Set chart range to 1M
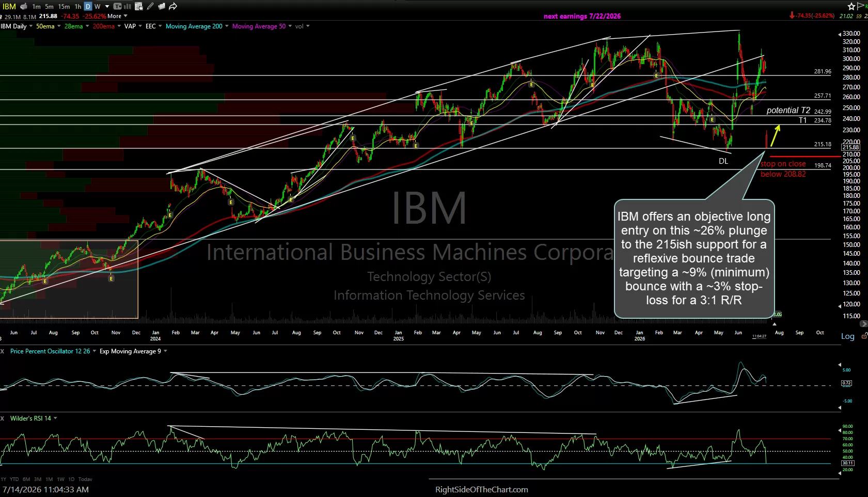 (49, 479)
